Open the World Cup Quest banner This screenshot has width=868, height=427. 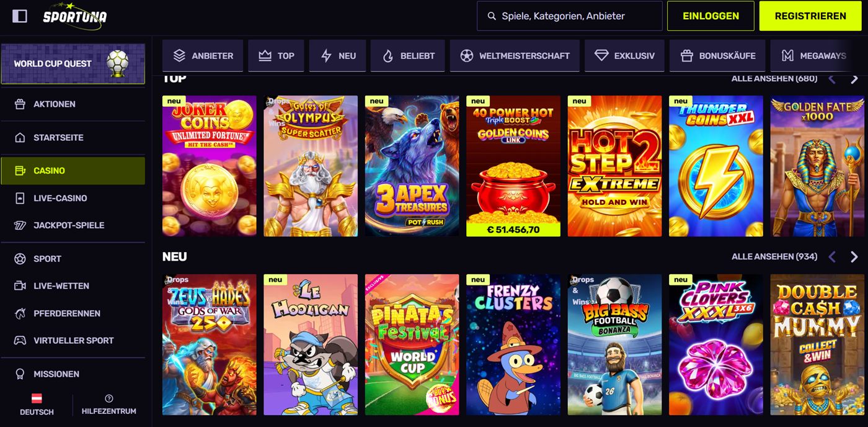73,63
